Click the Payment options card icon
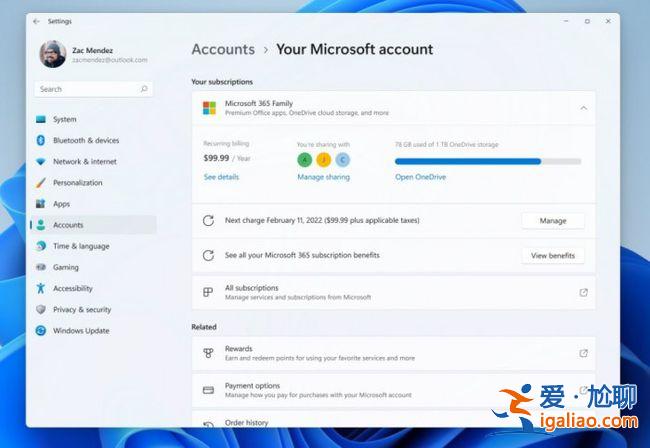Viewport: 650px width, 448px height. 208,390
